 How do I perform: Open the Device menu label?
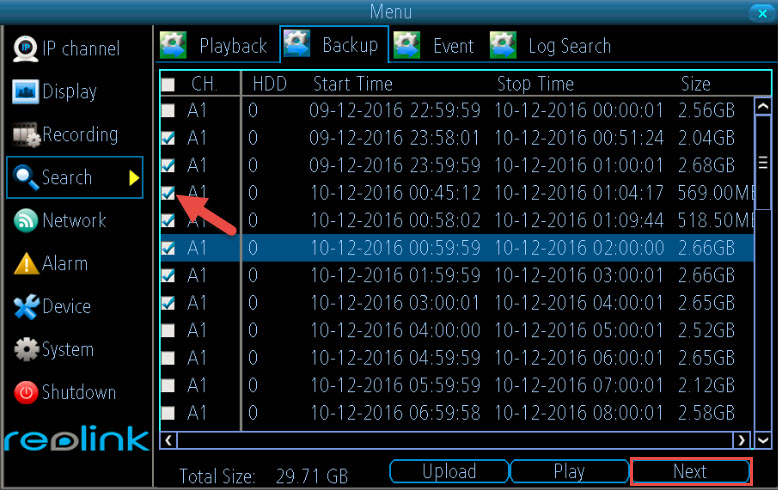[x=66, y=306]
